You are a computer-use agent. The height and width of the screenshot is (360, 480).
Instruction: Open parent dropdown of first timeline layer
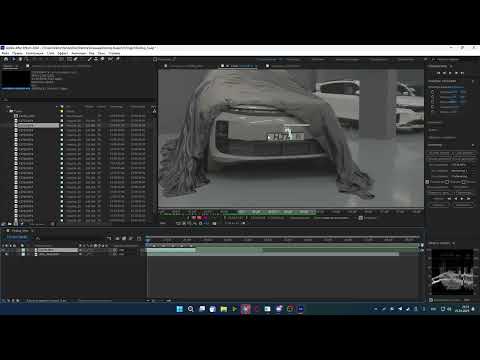122,250
